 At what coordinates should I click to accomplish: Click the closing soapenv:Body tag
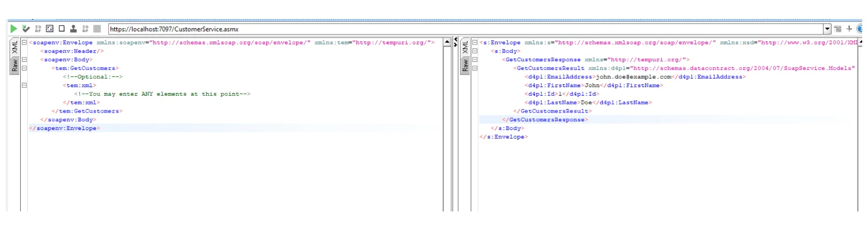(68, 120)
